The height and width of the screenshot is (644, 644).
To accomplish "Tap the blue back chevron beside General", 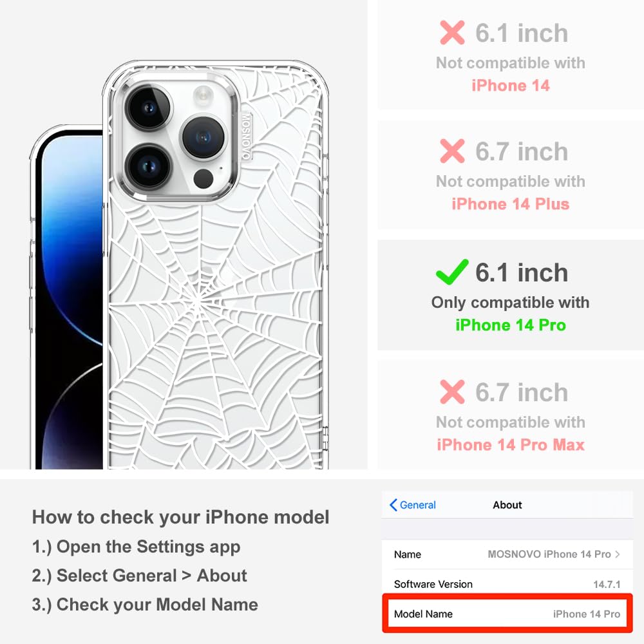I will click(x=393, y=505).
